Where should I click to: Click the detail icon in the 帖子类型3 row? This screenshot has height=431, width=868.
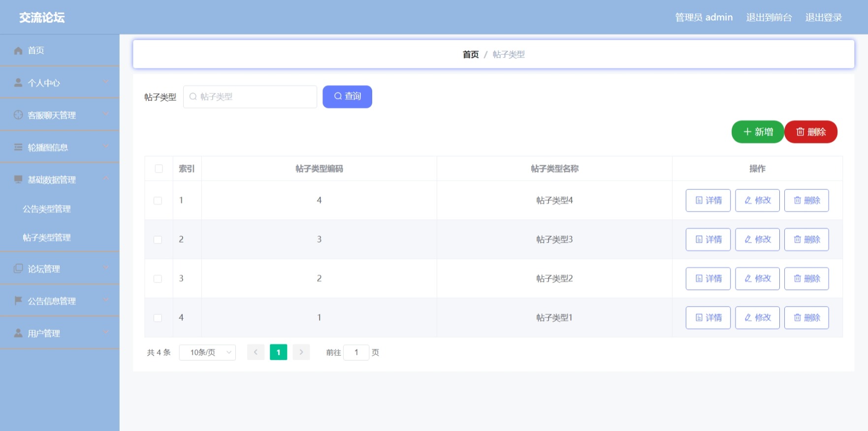tap(699, 240)
